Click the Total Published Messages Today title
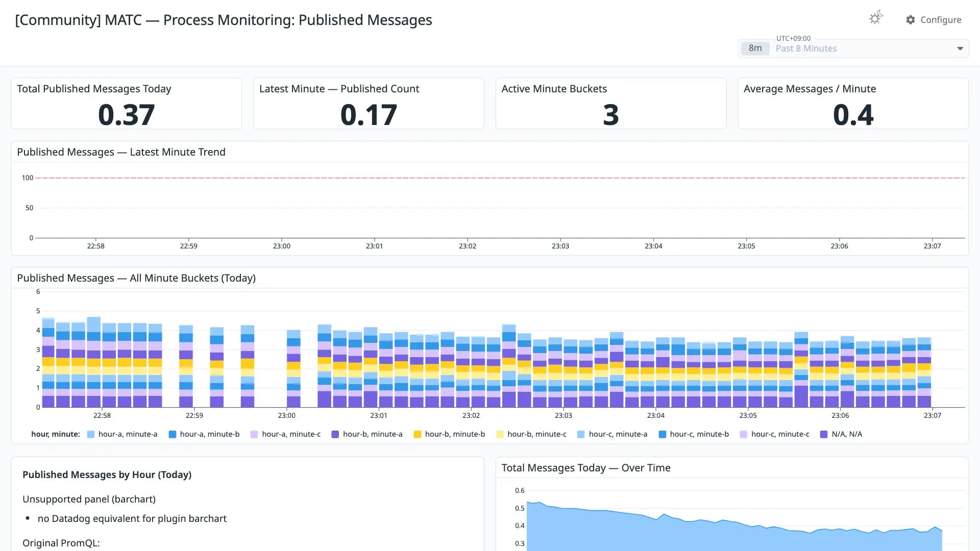This screenshot has width=980, height=551. tap(94, 89)
